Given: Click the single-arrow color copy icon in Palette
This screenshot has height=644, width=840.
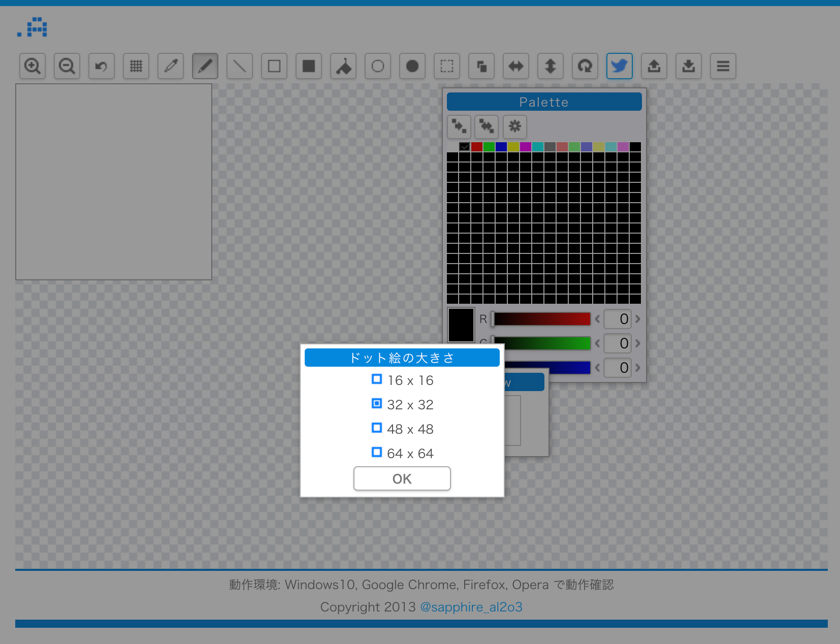Looking at the screenshot, I should click(x=459, y=126).
